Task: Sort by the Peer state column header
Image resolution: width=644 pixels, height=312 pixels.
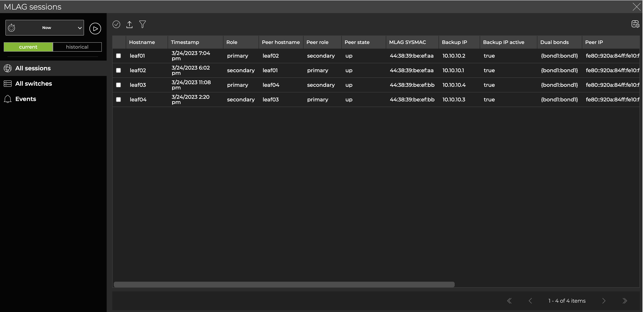Action: (x=357, y=42)
